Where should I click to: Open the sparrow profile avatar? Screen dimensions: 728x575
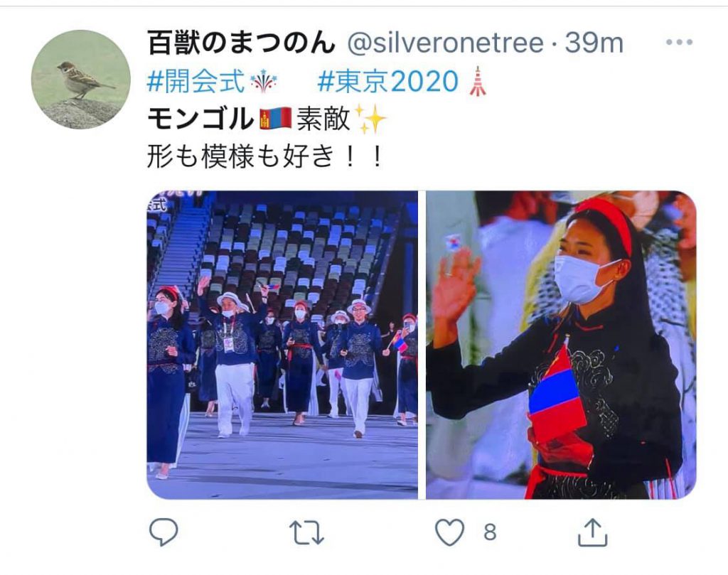click(x=81, y=79)
